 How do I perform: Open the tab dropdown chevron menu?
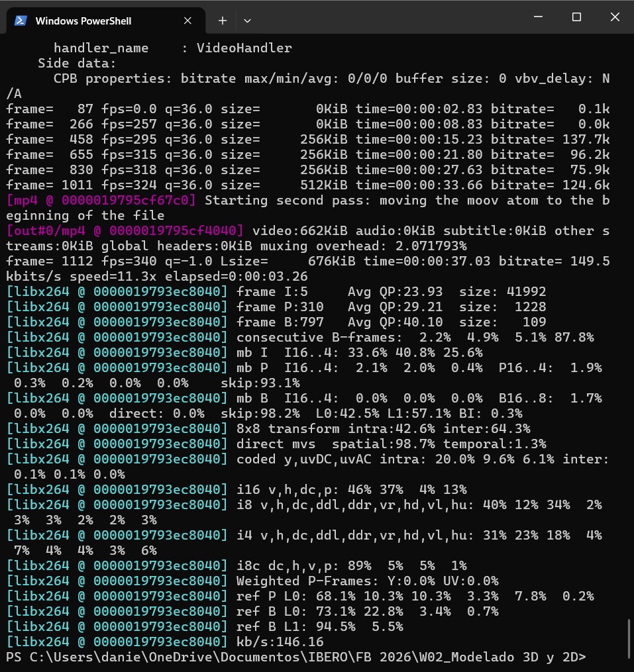pyautogui.click(x=247, y=21)
